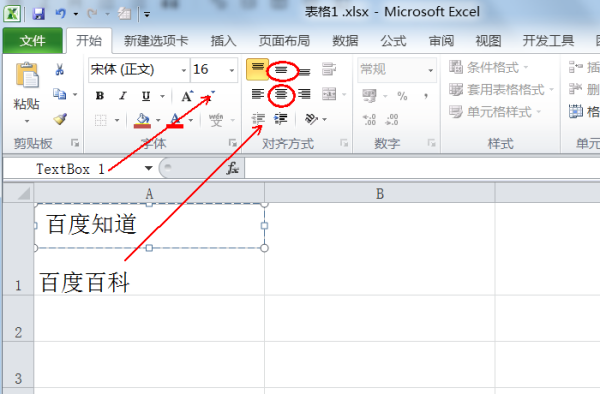Screen dimensions: 600x394
Task: Open 条件格式 conditional formatting
Action: click(489, 68)
